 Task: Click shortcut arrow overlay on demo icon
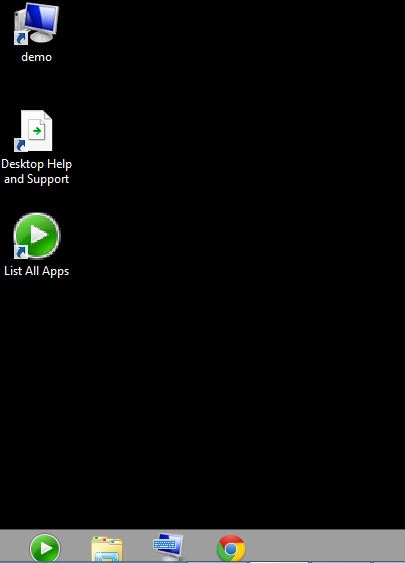click(21, 38)
